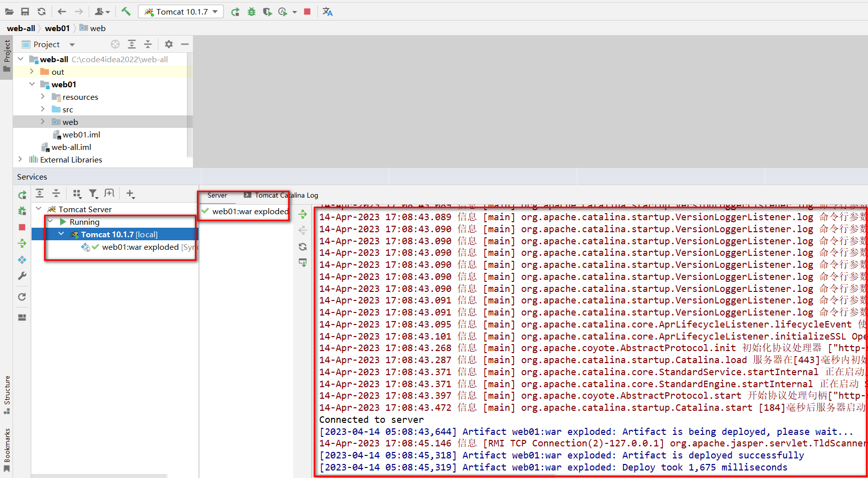Click the wrench icon in Services sidebar
This screenshot has width=868, height=478.
pos(22,276)
